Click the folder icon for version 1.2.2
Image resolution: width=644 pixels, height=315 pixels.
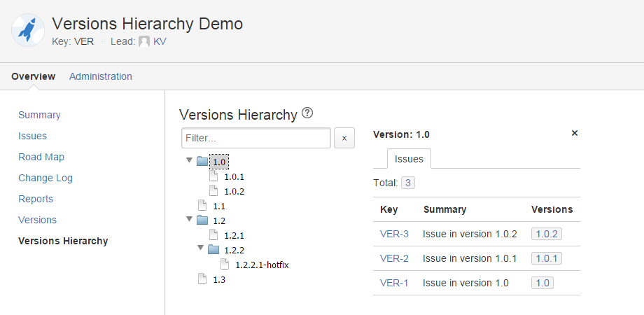click(x=213, y=250)
